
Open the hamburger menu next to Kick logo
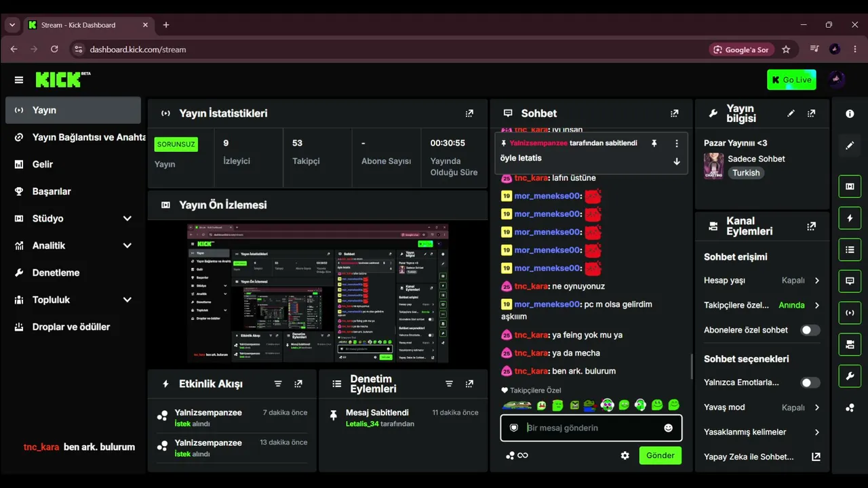pos(19,80)
